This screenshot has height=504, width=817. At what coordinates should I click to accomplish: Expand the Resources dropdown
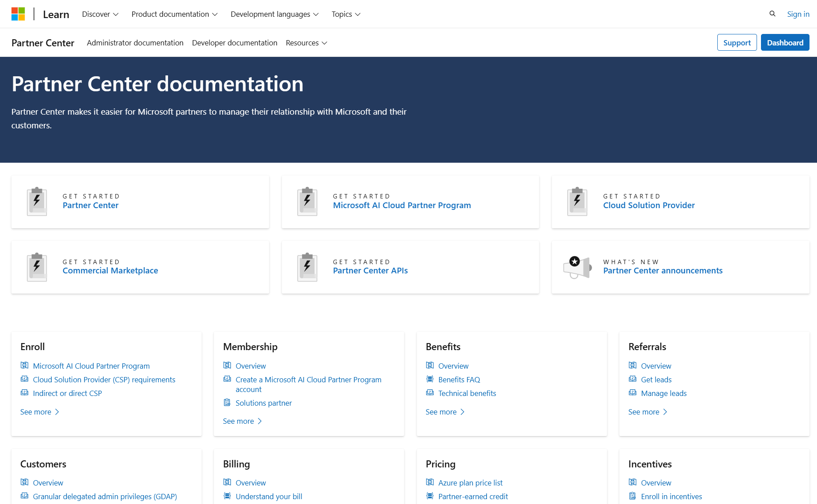306,43
